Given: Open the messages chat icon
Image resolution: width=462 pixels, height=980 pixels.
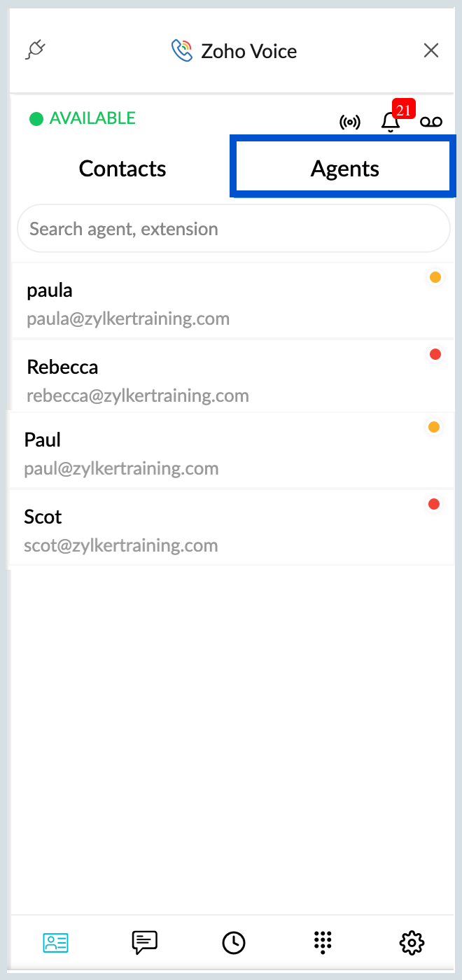Looking at the screenshot, I should coord(145,942).
